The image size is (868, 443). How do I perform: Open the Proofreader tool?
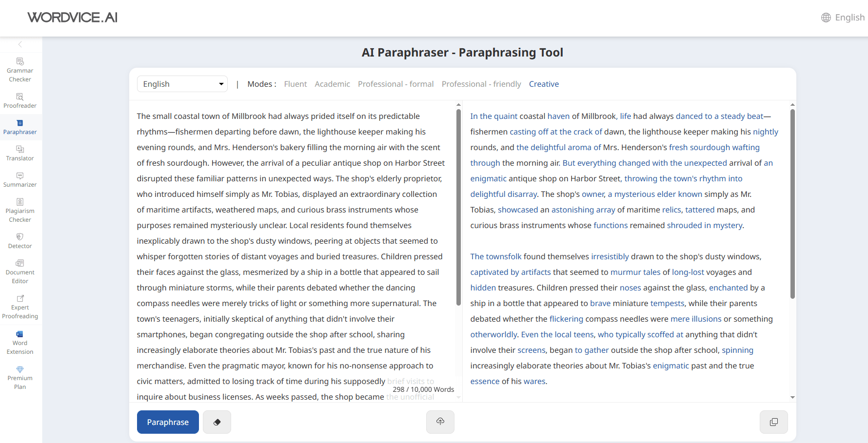coord(20,100)
